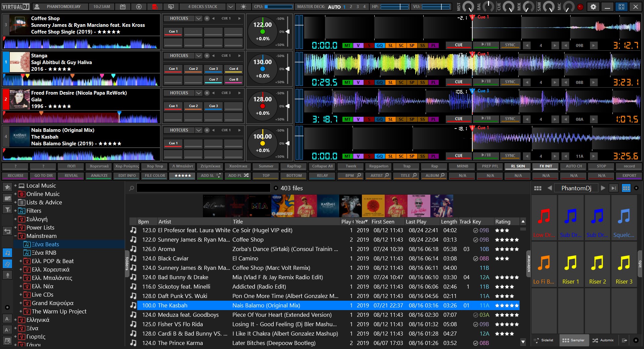The width and height of the screenshot is (644, 349).
Task: Expand the Online Music folder
Action: click(x=15, y=194)
